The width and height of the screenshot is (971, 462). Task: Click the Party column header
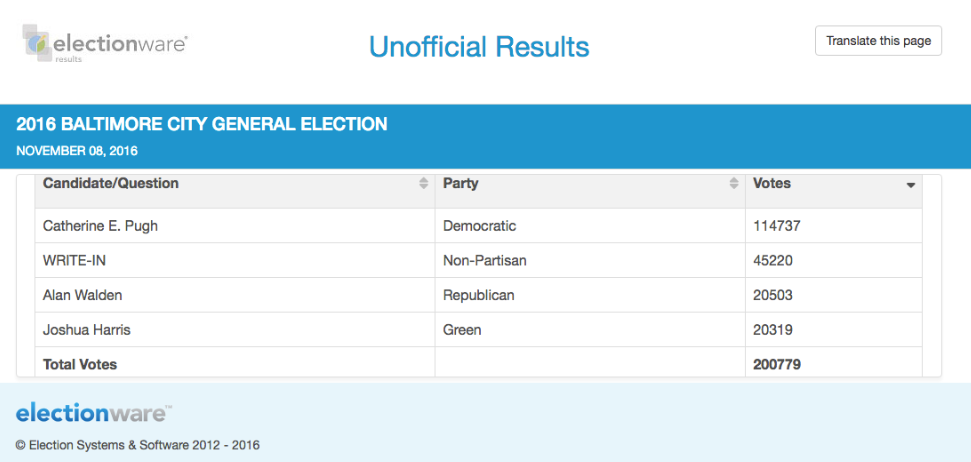tap(461, 184)
